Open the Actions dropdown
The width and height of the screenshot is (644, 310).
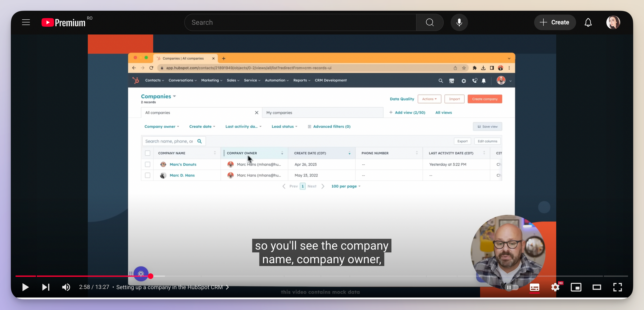(429, 99)
